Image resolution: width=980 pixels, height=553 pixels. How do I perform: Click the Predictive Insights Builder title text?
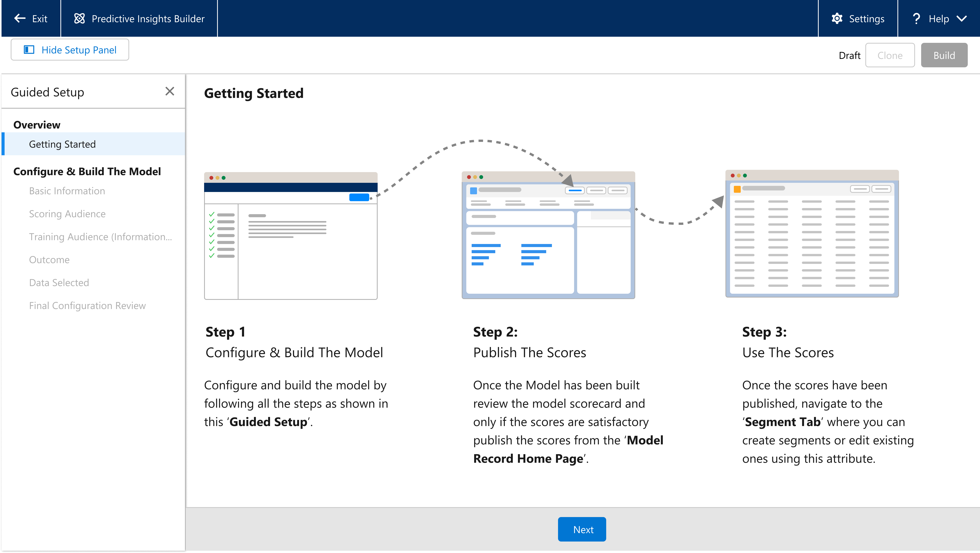coord(148,19)
